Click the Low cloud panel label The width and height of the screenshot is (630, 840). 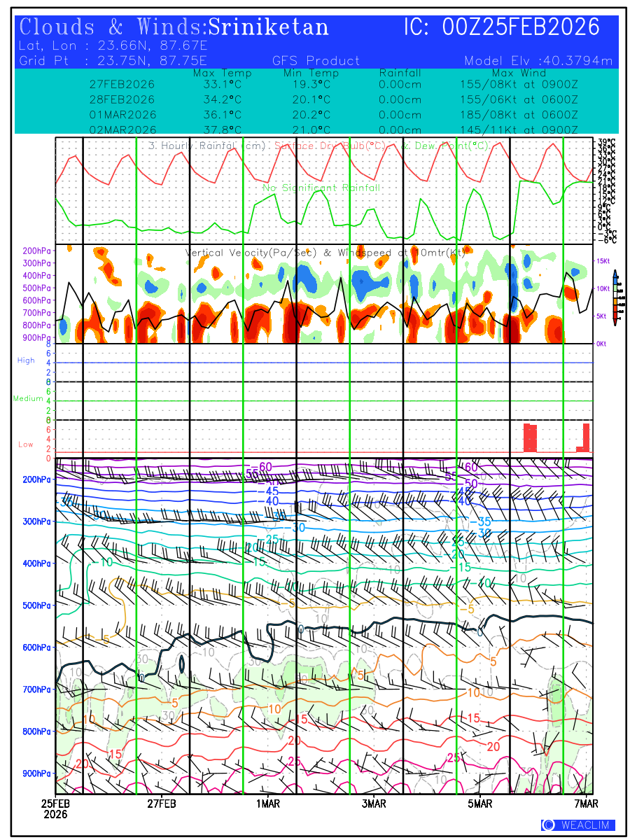pos(26,444)
